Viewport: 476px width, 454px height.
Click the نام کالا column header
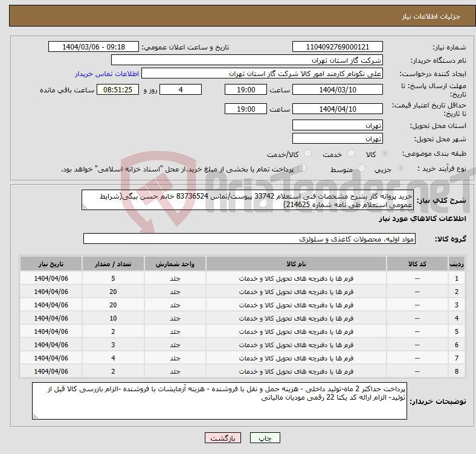(296, 264)
